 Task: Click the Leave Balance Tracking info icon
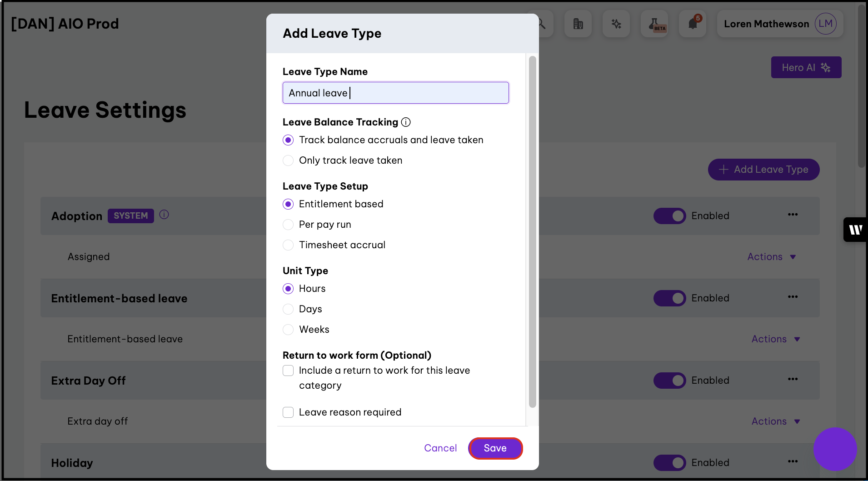click(406, 122)
